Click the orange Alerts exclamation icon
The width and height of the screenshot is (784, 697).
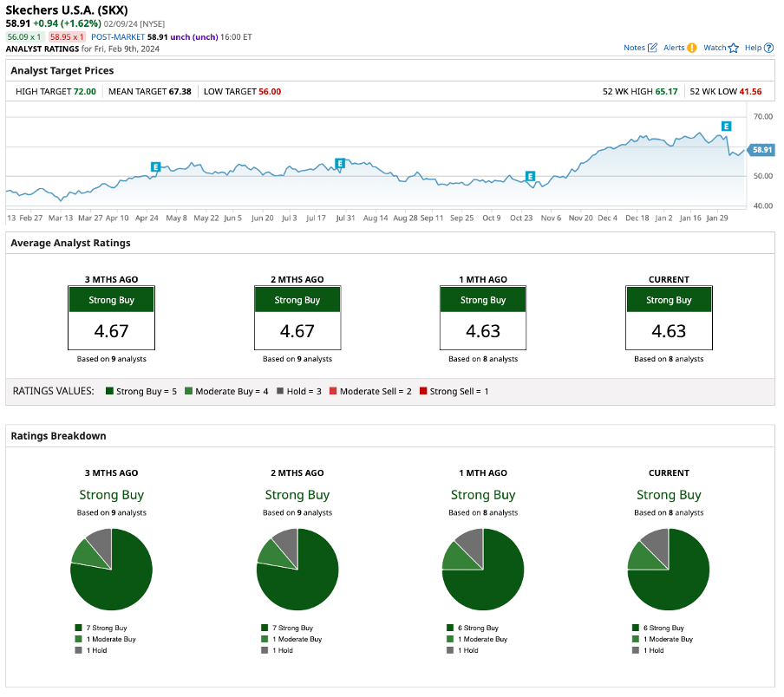[691, 48]
